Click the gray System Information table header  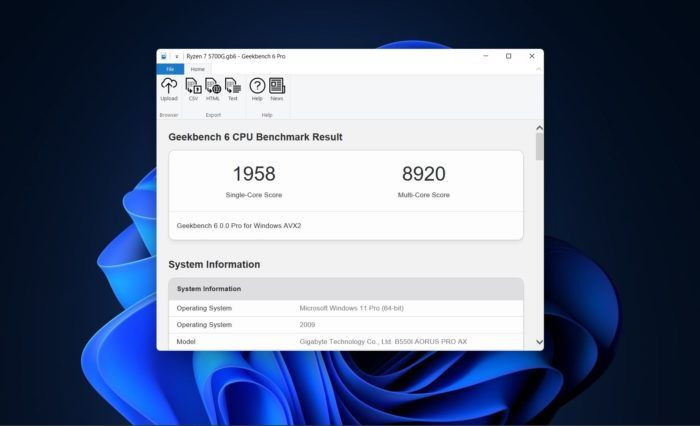tap(346, 289)
